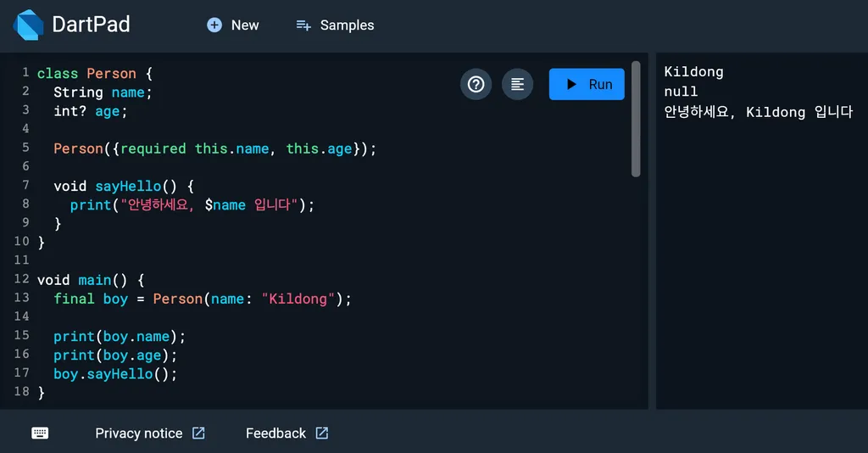Click 'print(boy.age);' on line 16
Image resolution: width=868 pixels, height=453 pixels.
coord(115,355)
